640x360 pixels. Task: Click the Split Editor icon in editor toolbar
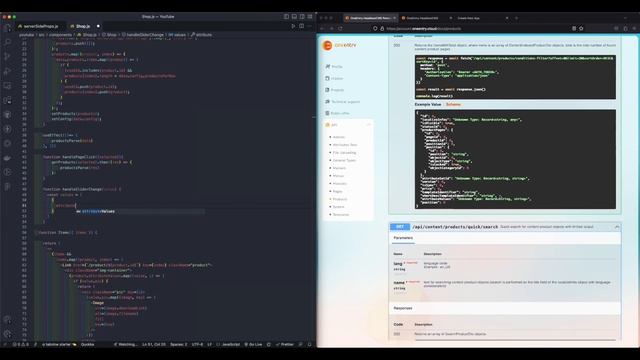coord(302,26)
